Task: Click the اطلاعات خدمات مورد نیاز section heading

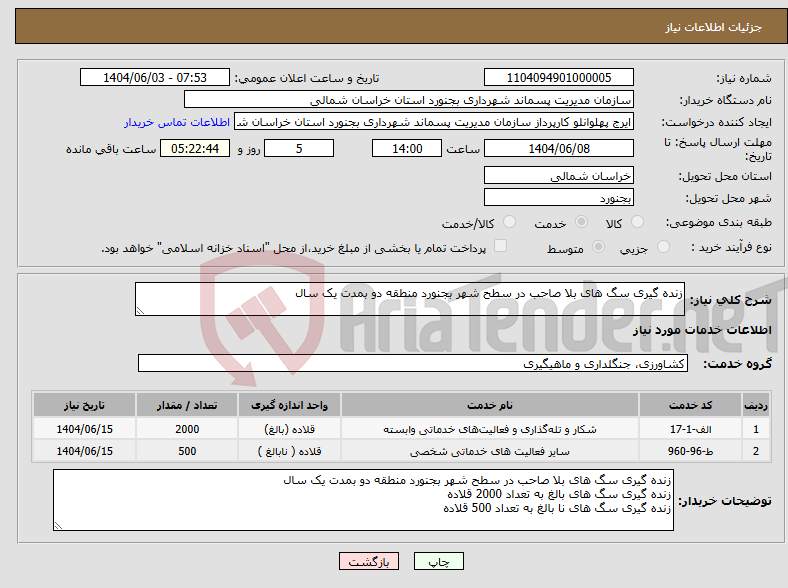Action: pos(702,330)
